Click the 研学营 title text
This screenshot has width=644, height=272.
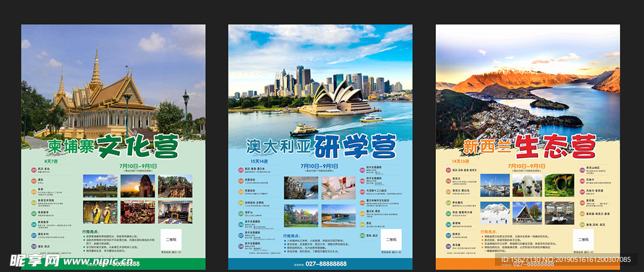pyautogui.click(x=356, y=146)
